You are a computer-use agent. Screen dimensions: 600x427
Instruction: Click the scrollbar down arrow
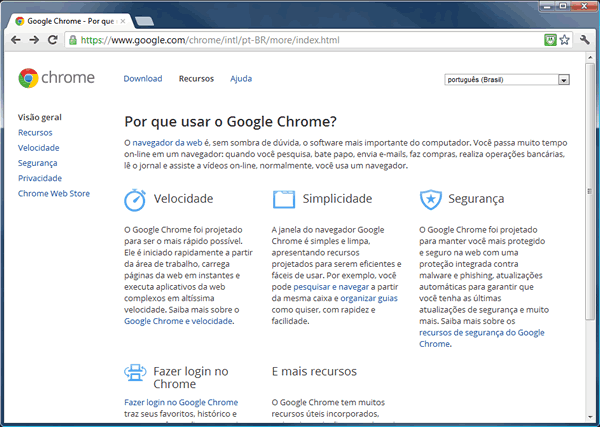[590, 417]
